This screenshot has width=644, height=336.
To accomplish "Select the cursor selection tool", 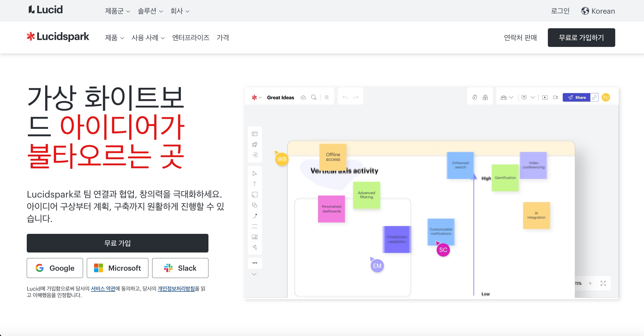I will point(255,174).
